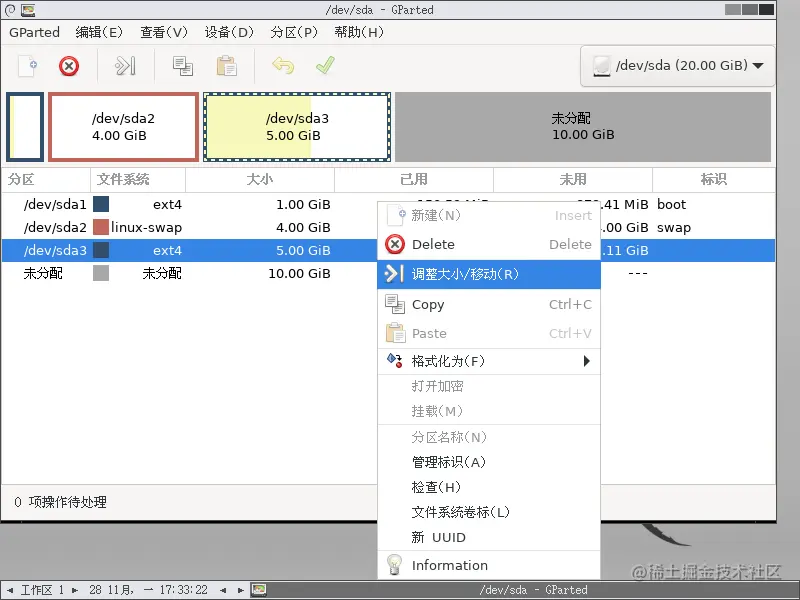Choose 调整大小/移动(R) in context menu
This screenshot has width=800, height=600.
coord(489,274)
